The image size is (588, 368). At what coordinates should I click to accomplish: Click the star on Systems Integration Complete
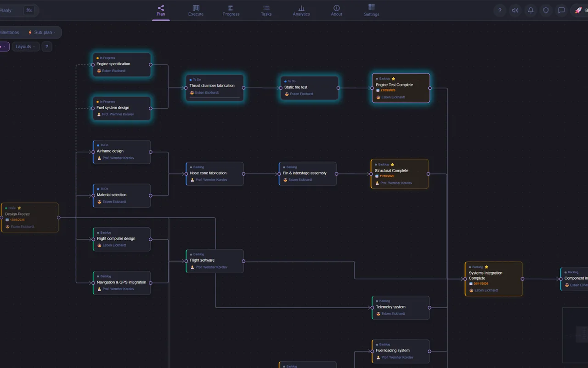click(x=486, y=267)
